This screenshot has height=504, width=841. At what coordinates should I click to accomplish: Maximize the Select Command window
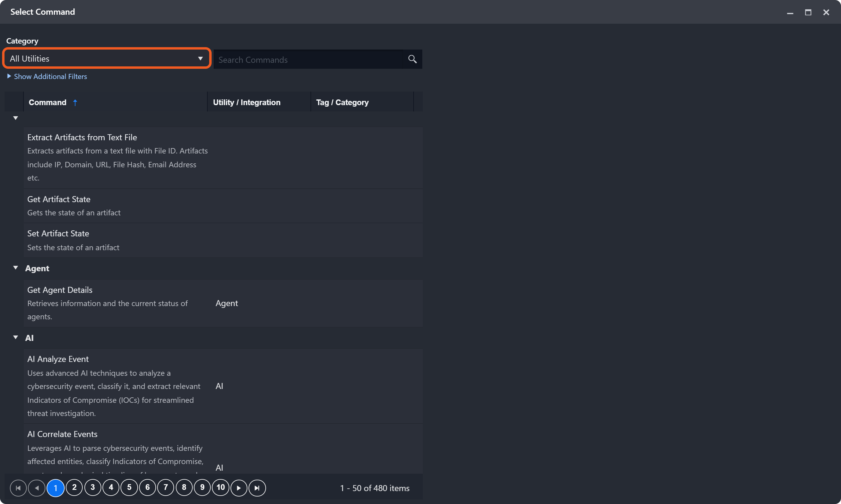[808, 13]
